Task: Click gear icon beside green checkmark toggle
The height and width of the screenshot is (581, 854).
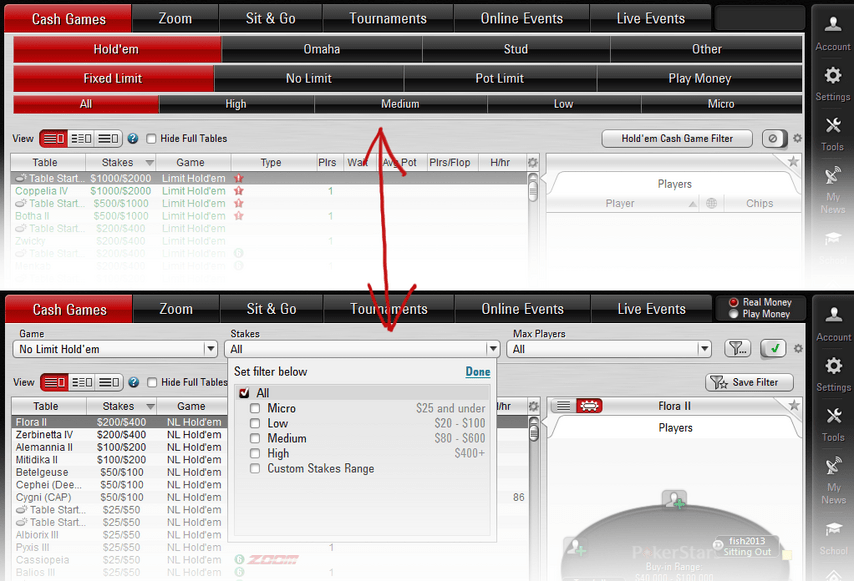Action: click(798, 348)
